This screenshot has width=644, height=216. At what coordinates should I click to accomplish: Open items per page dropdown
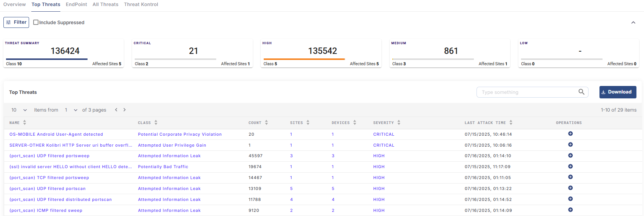tap(19, 110)
